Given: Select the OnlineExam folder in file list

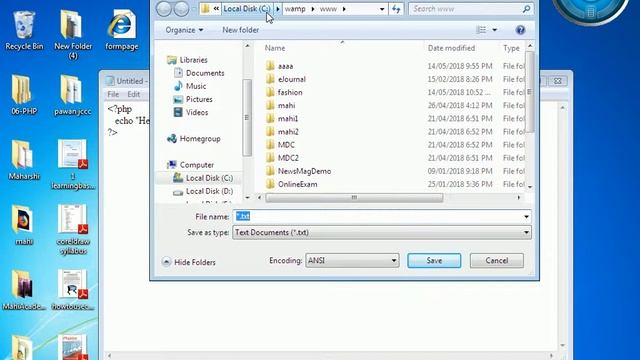Looking at the screenshot, I should pos(297,184).
